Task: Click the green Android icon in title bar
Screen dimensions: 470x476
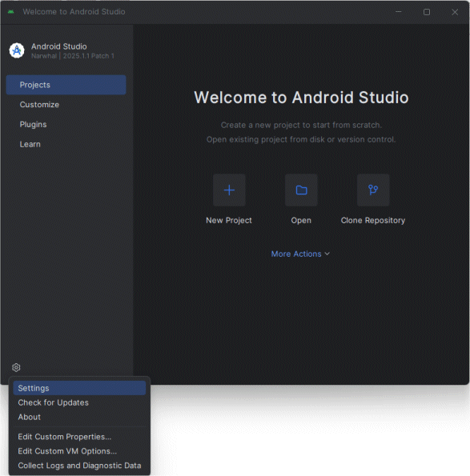Action: point(11,12)
